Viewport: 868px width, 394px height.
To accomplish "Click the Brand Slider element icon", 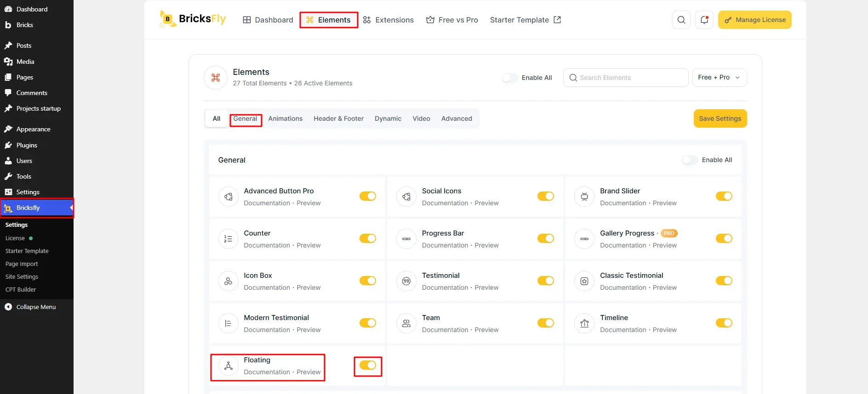I will point(584,197).
